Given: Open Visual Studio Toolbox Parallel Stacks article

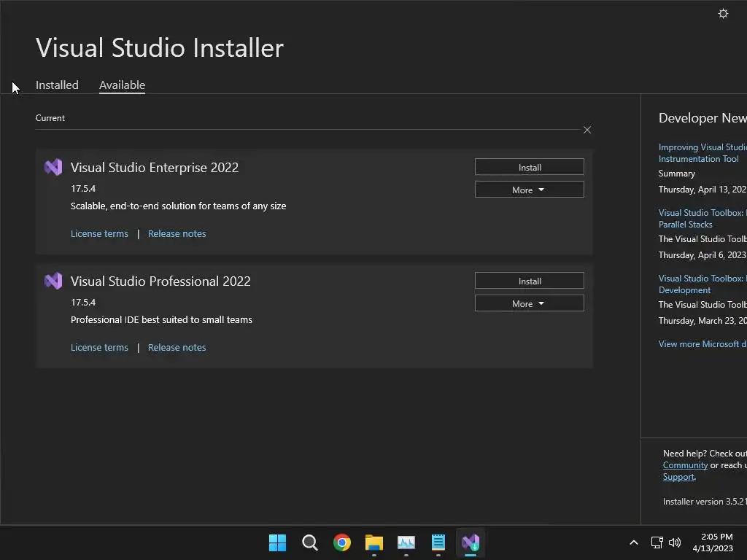Looking at the screenshot, I should pyautogui.click(x=703, y=219).
